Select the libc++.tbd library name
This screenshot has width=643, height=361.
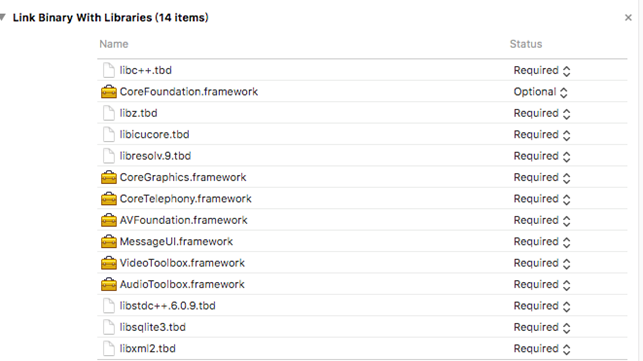pyautogui.click(x=146, y=70)
